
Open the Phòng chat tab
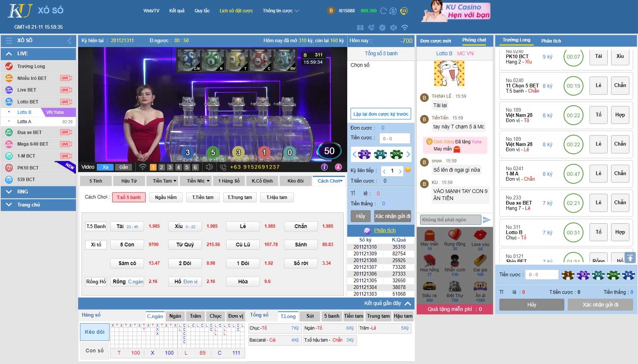[474, 40]
